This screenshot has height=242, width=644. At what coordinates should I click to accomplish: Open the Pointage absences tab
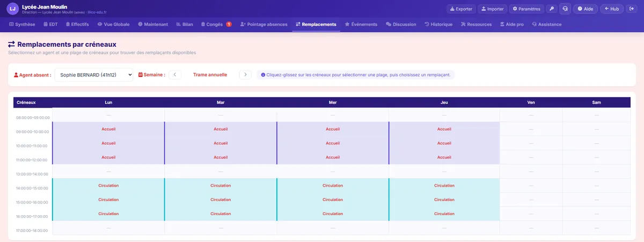point(264,24)
